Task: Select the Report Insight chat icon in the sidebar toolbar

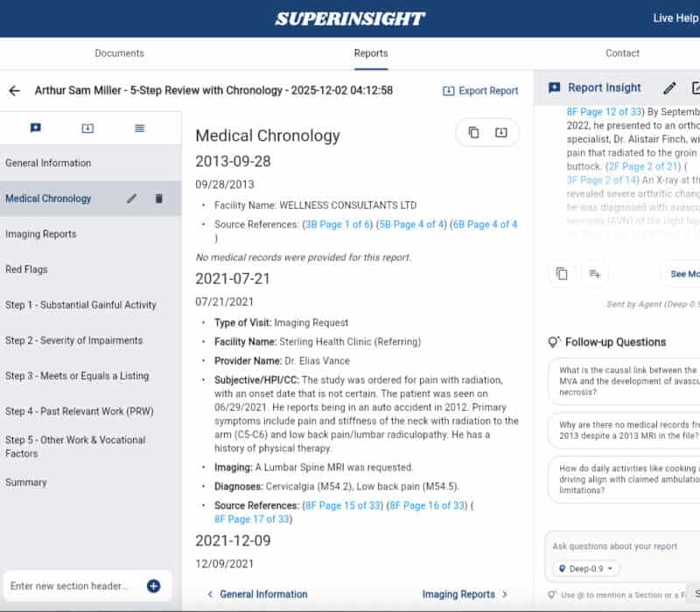Action: pos(35,128)
